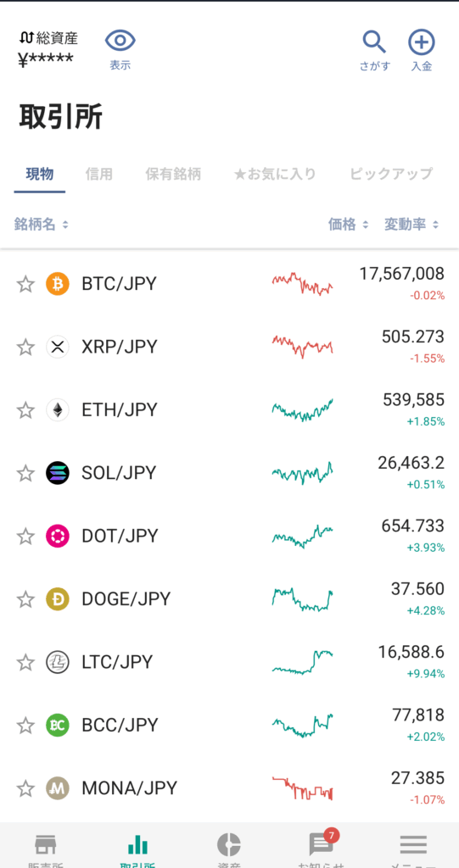459x868 pixels.
Task: Show total assets using eye icon
Action: 120,41
